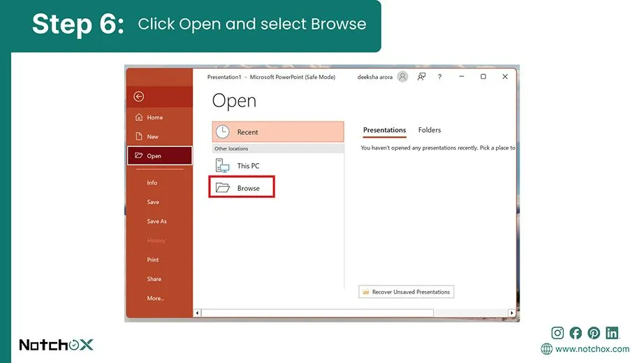Click the deeksha arora account name
Viewport: 644px width, 363px height.
point(374,77)
